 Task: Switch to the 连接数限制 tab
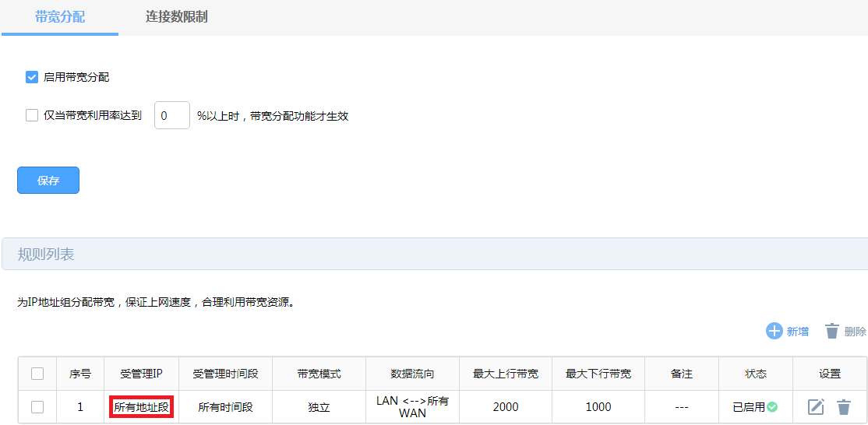point(177,16)
